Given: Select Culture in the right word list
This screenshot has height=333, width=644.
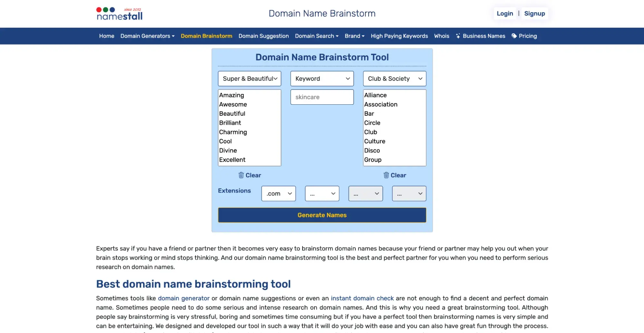Looking at the screenshot, I should click(374, 141).
